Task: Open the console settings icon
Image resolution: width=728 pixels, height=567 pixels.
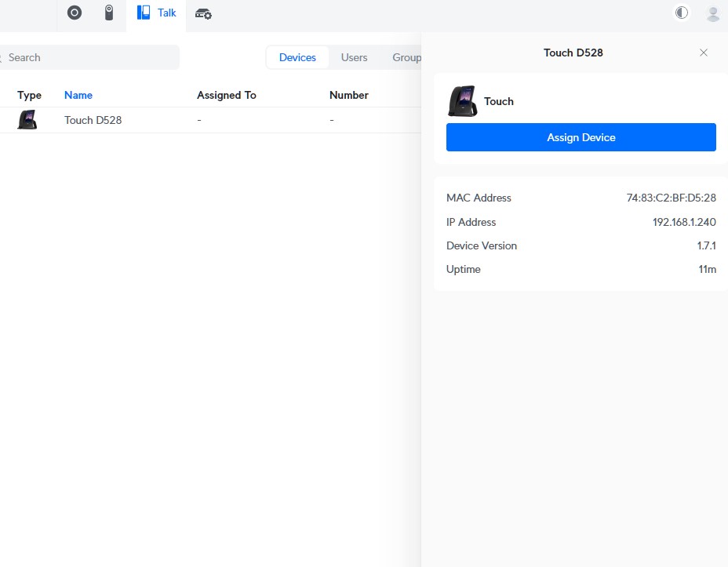Action: (203, 13)
